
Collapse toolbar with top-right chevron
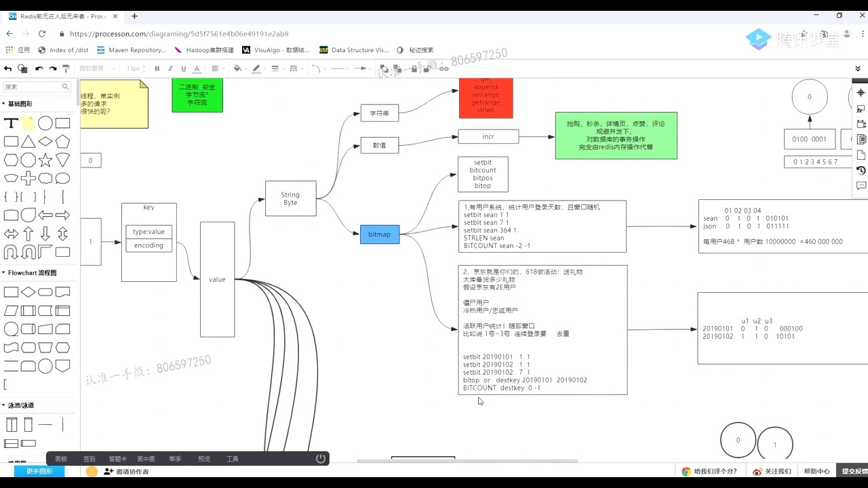pyautogui.click(x=859, y=68)
